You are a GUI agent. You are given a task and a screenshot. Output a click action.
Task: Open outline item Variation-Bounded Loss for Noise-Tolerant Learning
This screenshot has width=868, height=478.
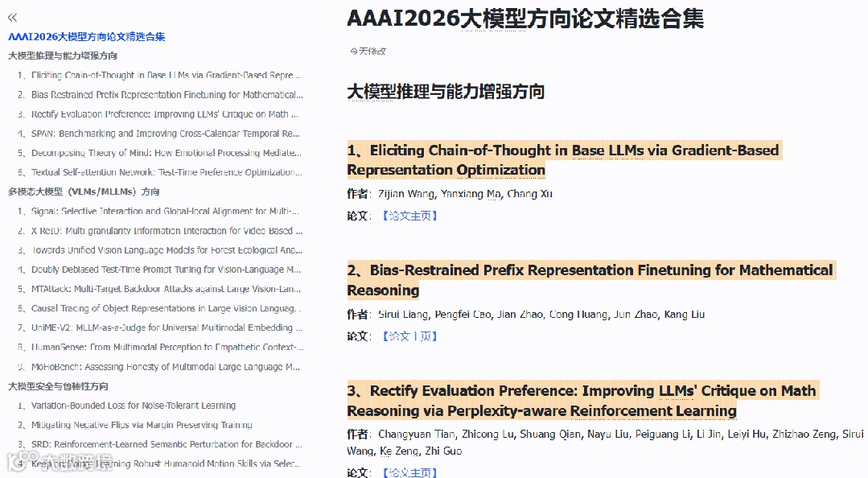[127, 406]
